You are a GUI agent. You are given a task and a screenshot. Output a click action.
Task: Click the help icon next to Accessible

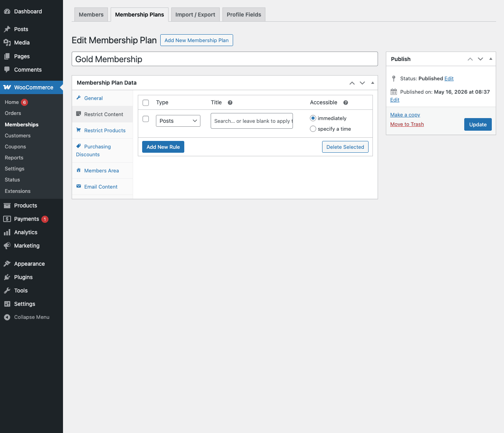(x=346, y=103)
